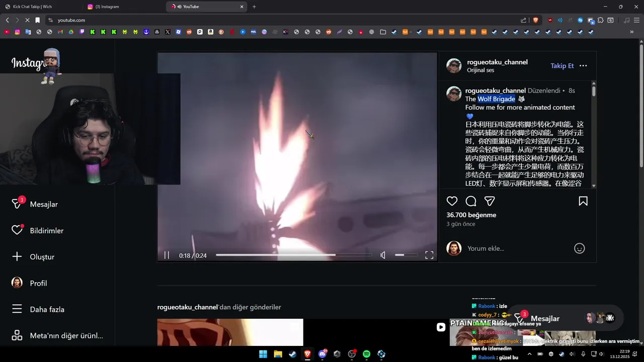Open the Gmail bookmark in bookmarks bar
The image size is (644, 362).
(x=60, y=32)
